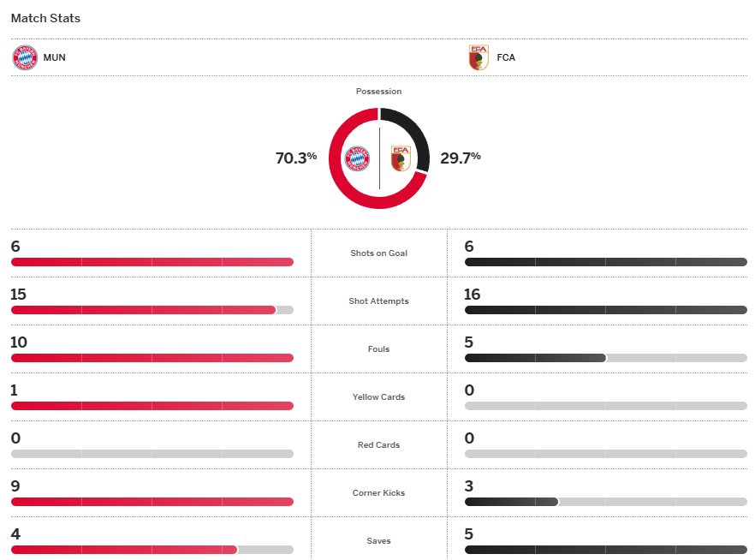Click Bayern's Yellow Cards bar
Viewport: 755px width, 560px height.
click(152, 406)
